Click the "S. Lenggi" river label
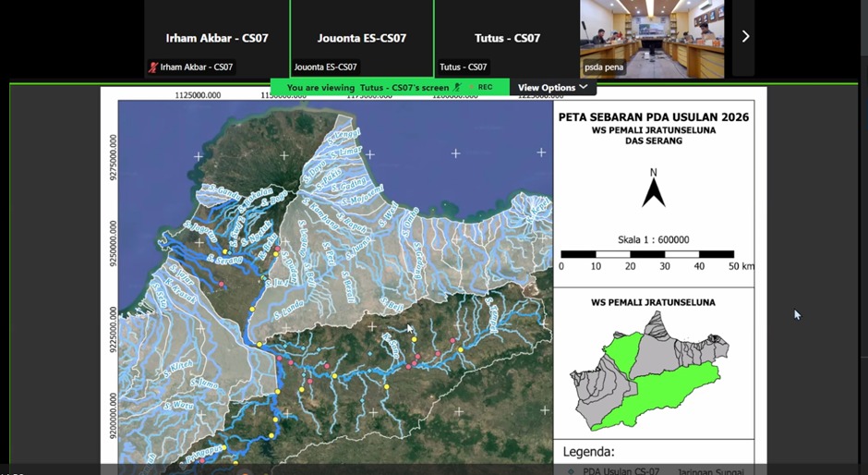The image size is (868, 475). (x=345, y=137)
